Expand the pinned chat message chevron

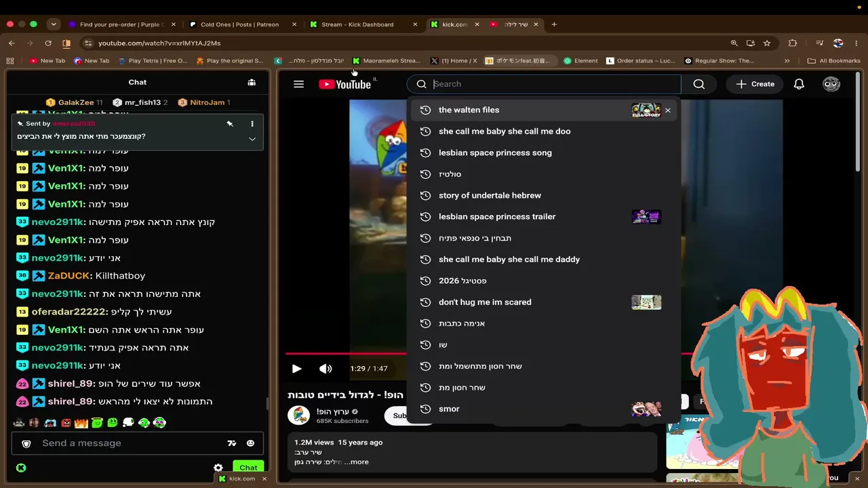pos(252,139)
